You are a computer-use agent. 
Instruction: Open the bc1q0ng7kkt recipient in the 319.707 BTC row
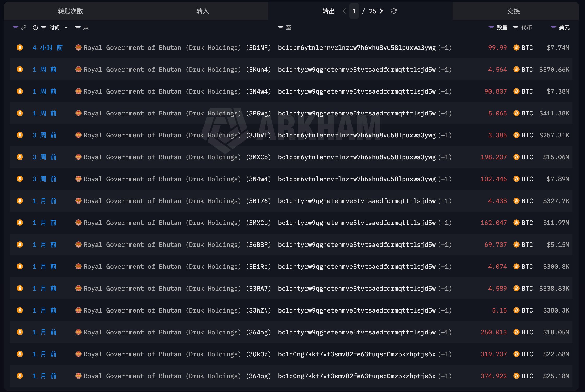pyautogui.click(x=357, y=354)
